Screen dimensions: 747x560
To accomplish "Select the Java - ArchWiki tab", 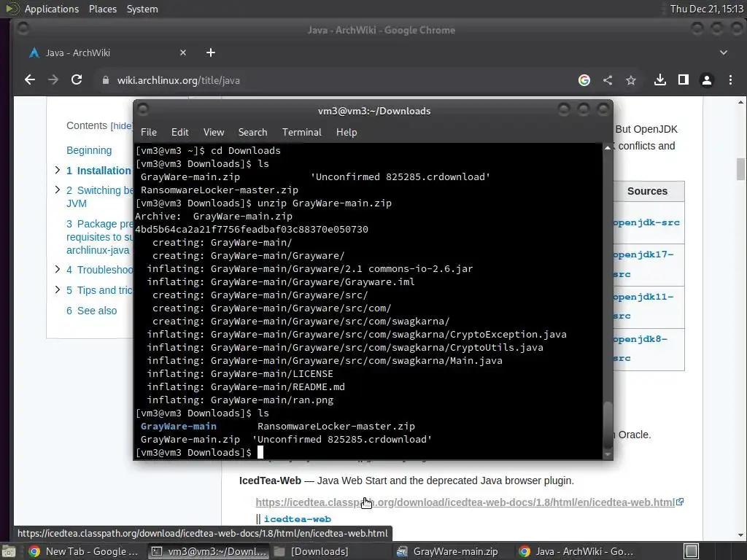I will (x=107, y=52).
